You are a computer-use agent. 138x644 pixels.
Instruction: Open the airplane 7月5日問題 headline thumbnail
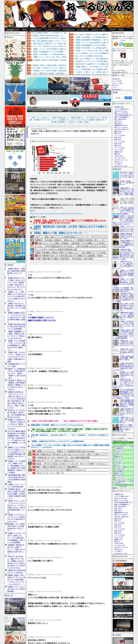[58, 86]
